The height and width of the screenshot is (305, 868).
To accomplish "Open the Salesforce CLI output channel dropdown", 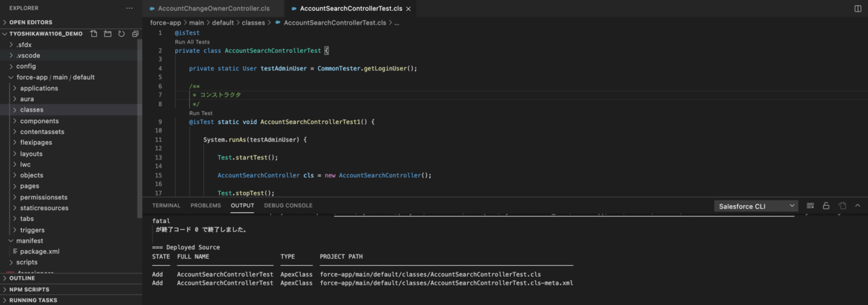I will [756, 206].
